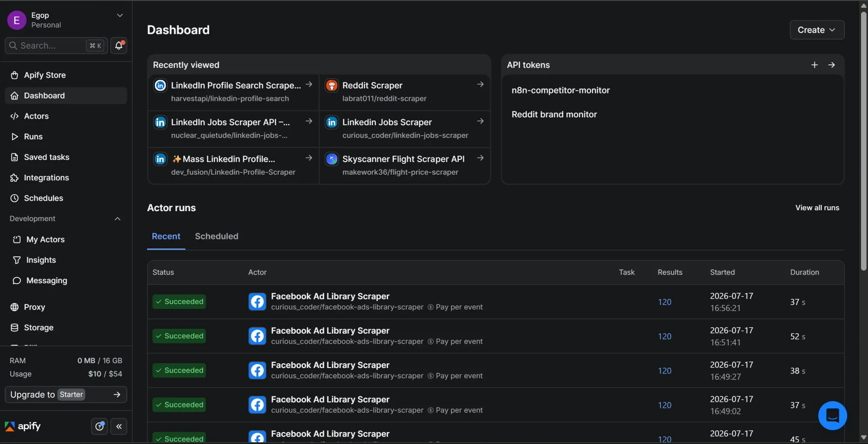The image size is (868, 444).
Task: Open results count 120 for 16:49:27 run
Action: (664, 371)
